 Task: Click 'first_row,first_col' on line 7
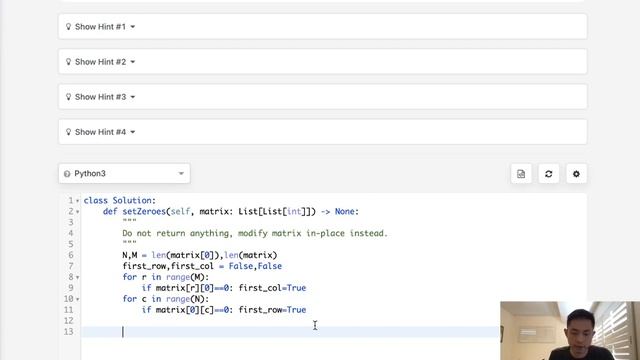168,266
